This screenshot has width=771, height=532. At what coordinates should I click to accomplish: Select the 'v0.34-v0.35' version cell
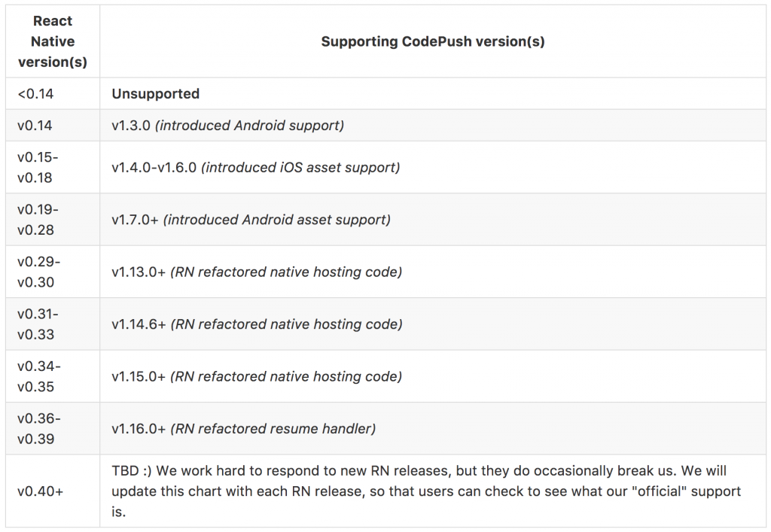pyautogui.click(x=38, y=376)
